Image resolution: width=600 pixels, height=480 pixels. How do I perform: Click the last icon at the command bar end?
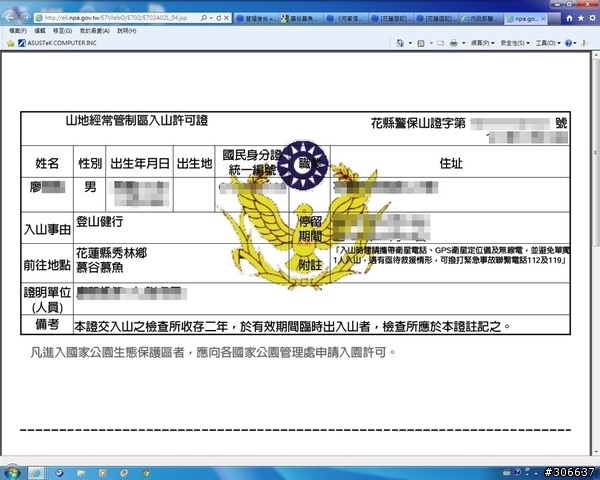pyautogui.click(x=584, y=43)
